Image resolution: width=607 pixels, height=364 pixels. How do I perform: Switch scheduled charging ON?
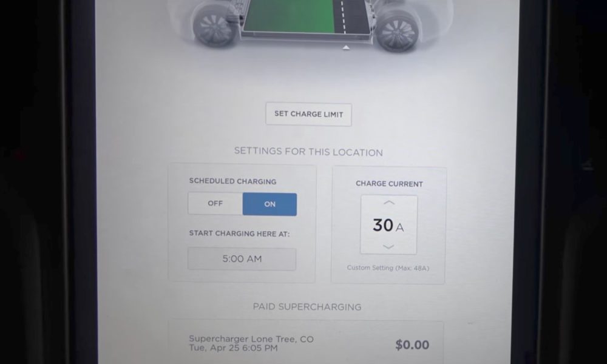[x=270, y=204]
